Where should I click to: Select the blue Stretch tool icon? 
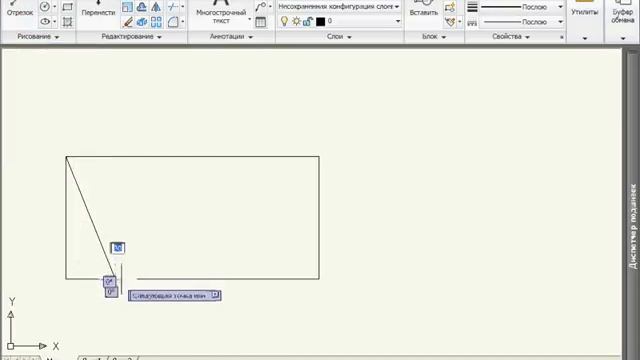142,22
